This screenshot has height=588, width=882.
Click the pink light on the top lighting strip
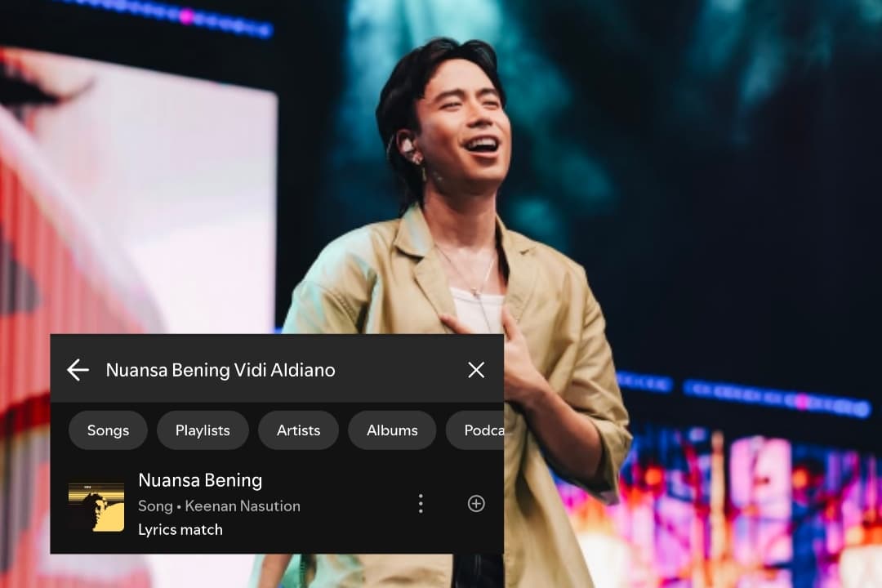[x=186, y=16]
